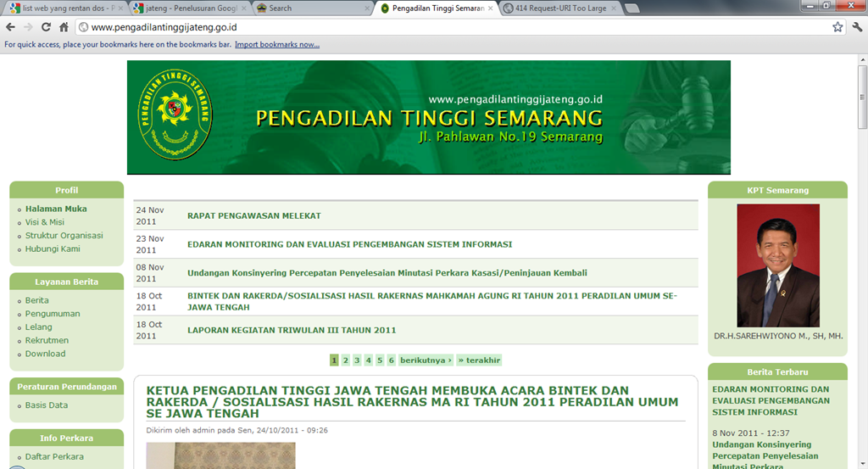Go to the browser home icon
The image size is (868, 469).
[64, 27]
